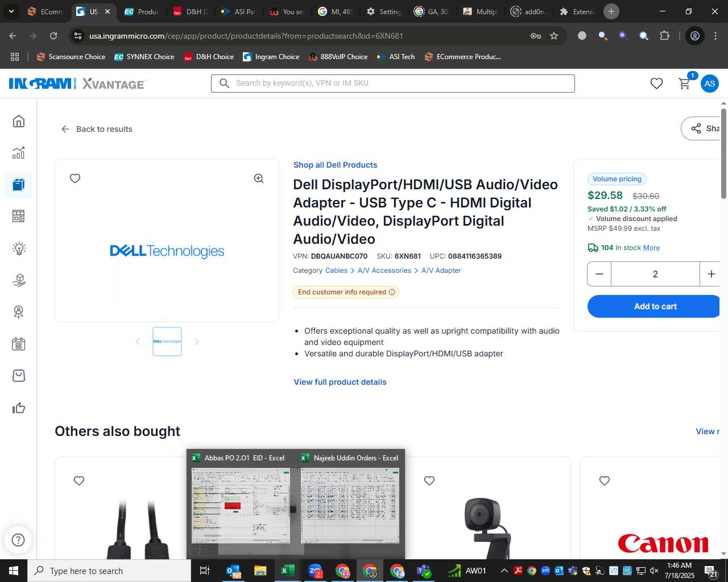Reload the page
Screen dimensions: 728x582
tap(53, 36)
